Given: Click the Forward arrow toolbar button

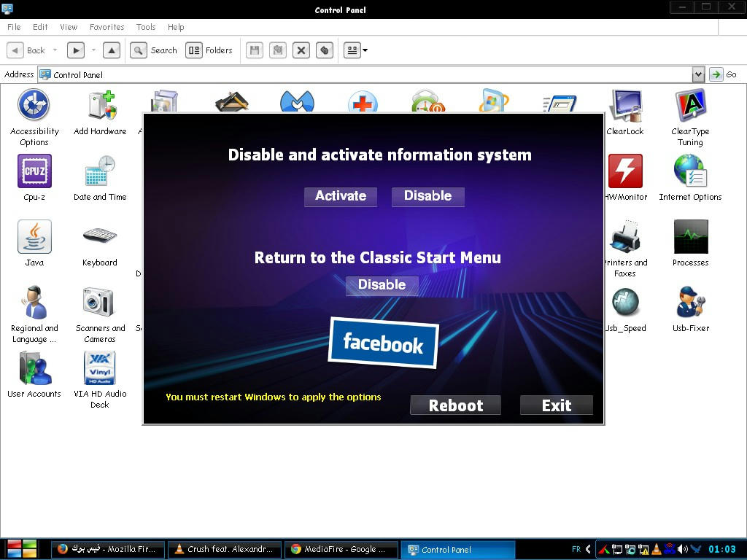Looking at the screenshot, I should click(x=76, y=50).
